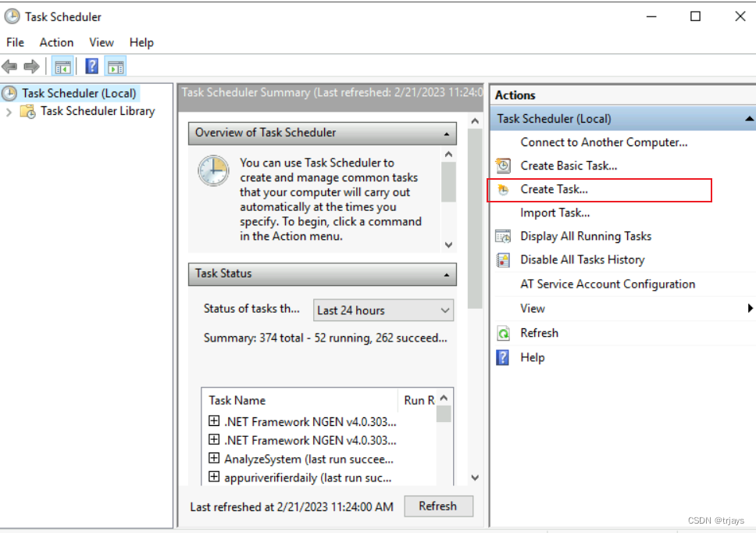Expand the appuriverifierdaily task row
756x533 pixels.
(x=214, y=477)
